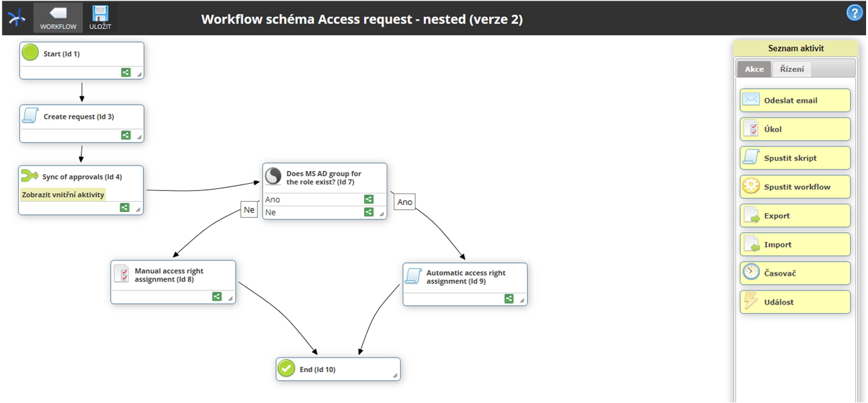Click the Ano label on connector arrow
The height and width of the screenshot is (403, 868).
pyautogui.click(x=405, y=202)
